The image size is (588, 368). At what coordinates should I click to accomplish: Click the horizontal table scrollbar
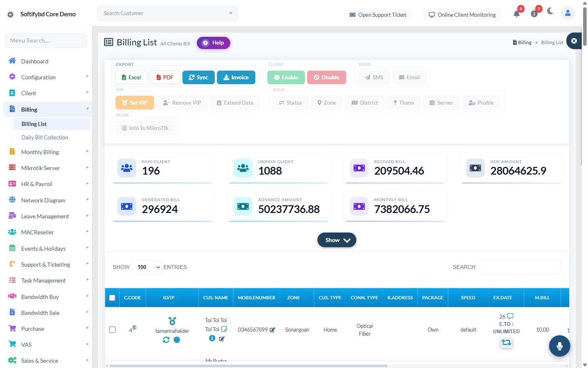(248, 366)
